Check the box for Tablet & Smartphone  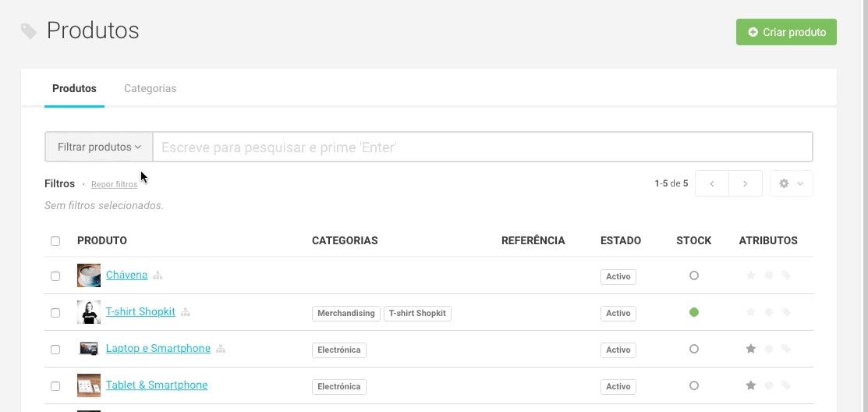(55, 386)
